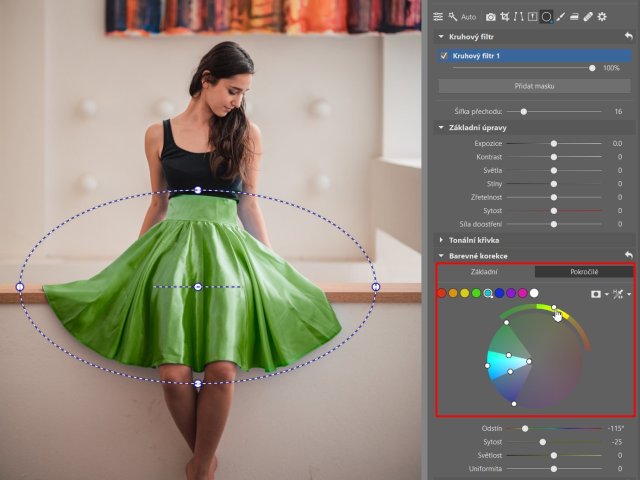Click the magic wand auto-enhance icon
640x480 pixels.
point(453,17)
